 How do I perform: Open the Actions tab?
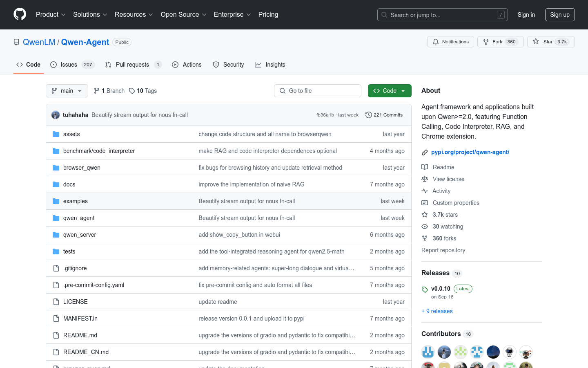(187, 65)
